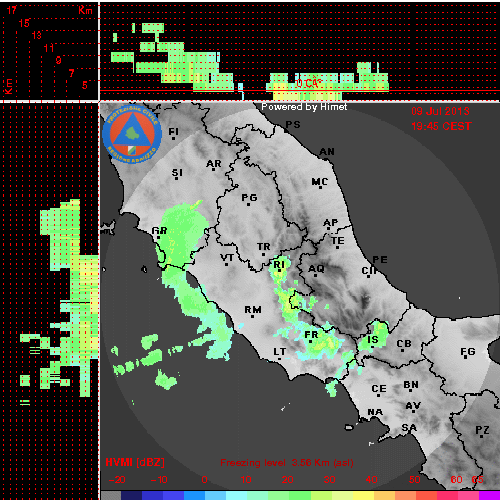Screen dimensions: 500x500
Task: Click the '40' value on the dBZ scale
Action: coord(371,480)
